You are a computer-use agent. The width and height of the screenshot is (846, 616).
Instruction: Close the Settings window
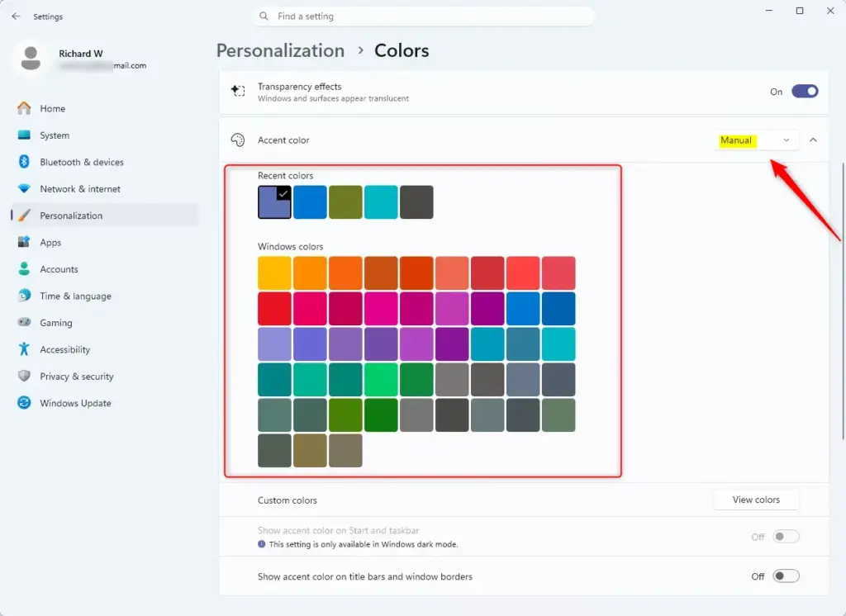pyautogui.click(x=830, y=11)
